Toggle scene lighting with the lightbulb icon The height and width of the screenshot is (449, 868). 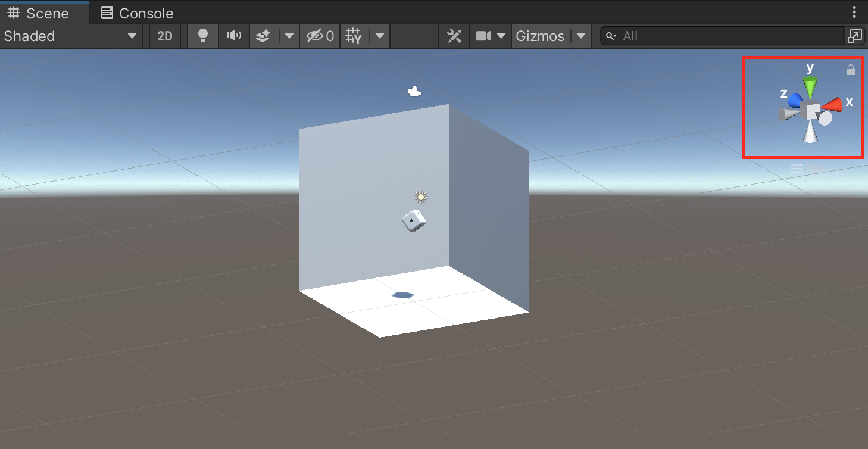(203, 36)
